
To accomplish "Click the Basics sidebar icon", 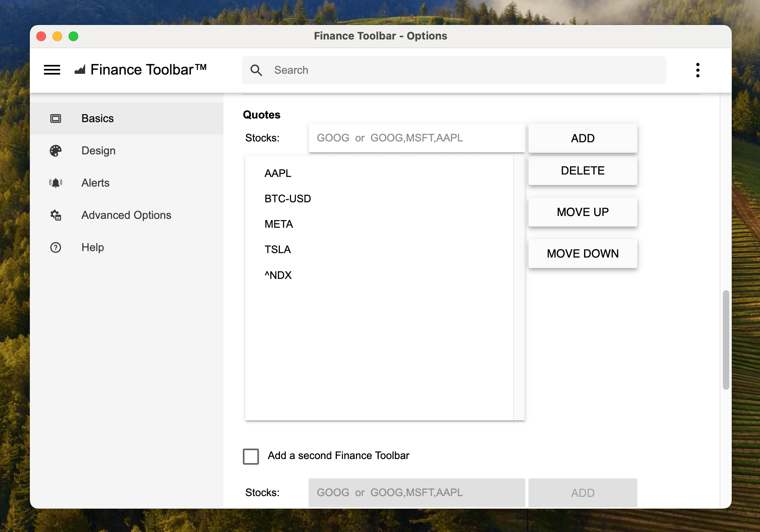I will 56,118.
